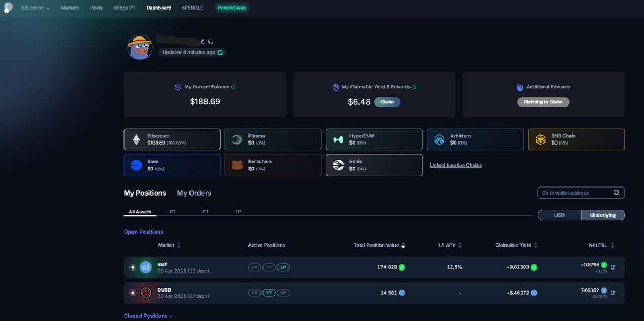Click the magnifier icon in wallet search

pyautogui.click(x=617, y=192)
